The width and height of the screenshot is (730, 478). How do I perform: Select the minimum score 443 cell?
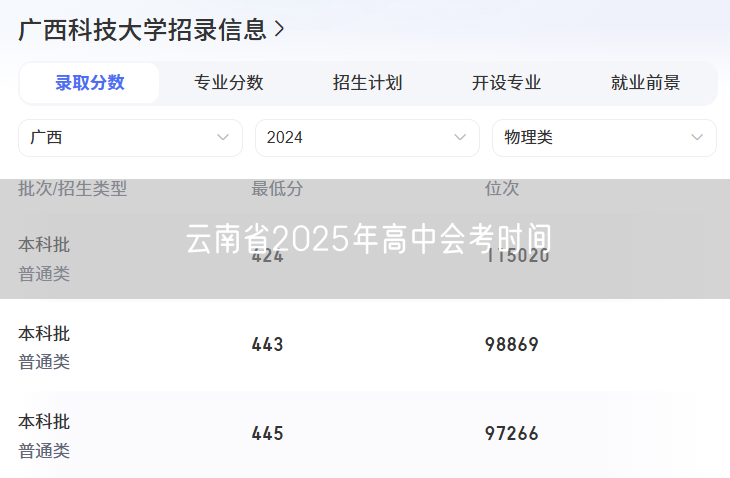click(x=267, y=345)
